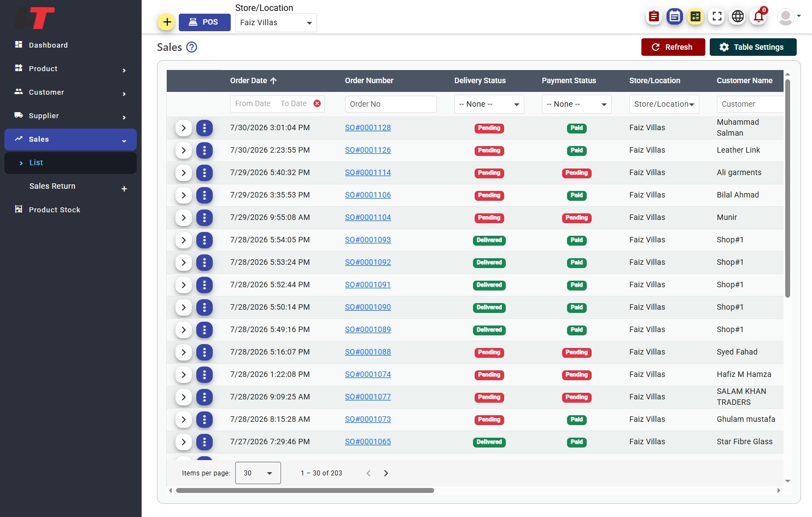The image size is (812, 517).
Task: Open Store/Location column filter dropdown
Action: 664,104
